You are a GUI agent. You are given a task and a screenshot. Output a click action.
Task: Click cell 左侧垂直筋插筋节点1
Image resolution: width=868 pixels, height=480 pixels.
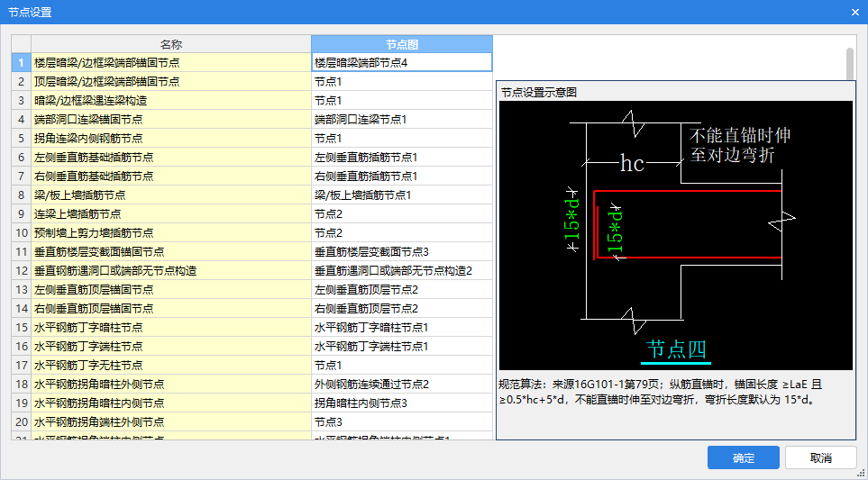point(402,158)
